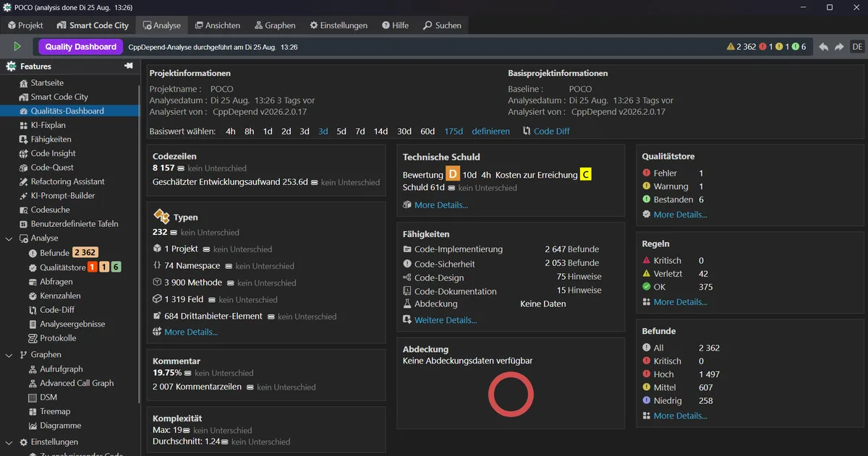Open More Details under Qualitätstore

681,215
